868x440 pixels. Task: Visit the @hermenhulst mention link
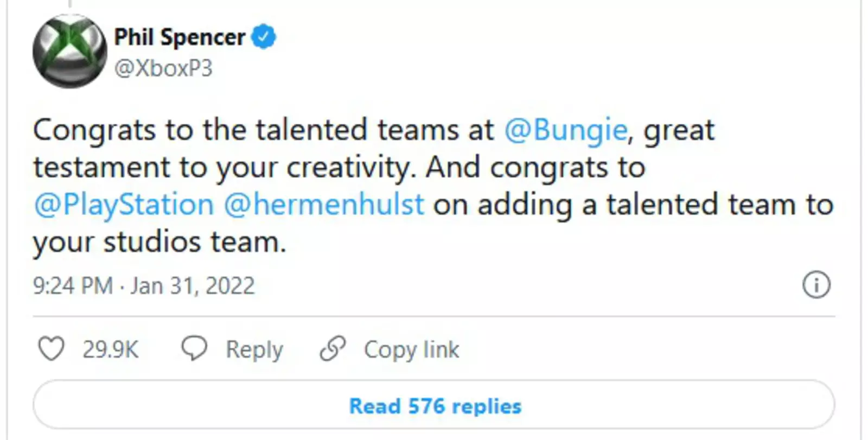[x=324, y=205]
